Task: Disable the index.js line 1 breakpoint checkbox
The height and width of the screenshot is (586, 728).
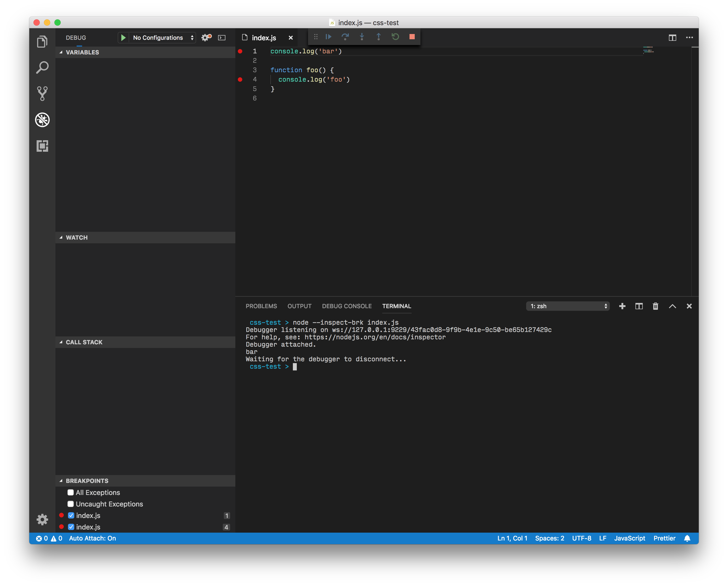Action: point(71,515)
